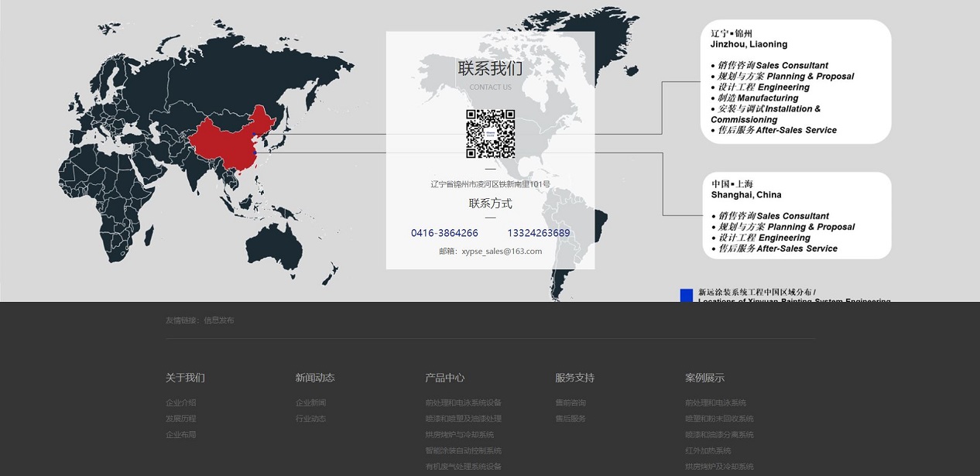Click phone number 0416-3864266
Screen dimensions: 980x476
pos(444,233)
